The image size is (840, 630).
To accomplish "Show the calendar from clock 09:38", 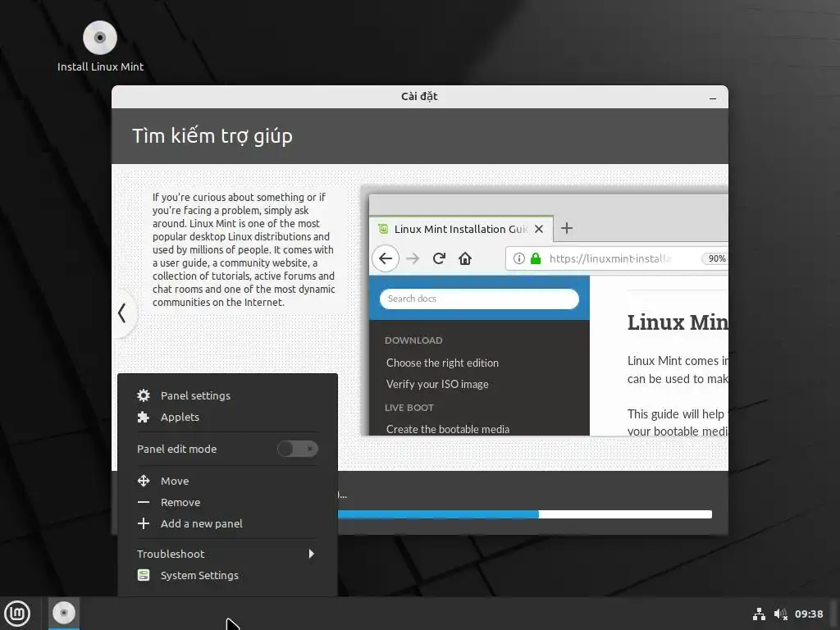I will [808, 614].
